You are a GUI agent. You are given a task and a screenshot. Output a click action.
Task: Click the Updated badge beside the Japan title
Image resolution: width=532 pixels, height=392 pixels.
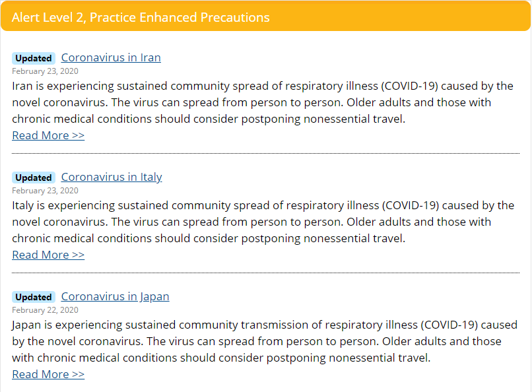tap(34, 297)
